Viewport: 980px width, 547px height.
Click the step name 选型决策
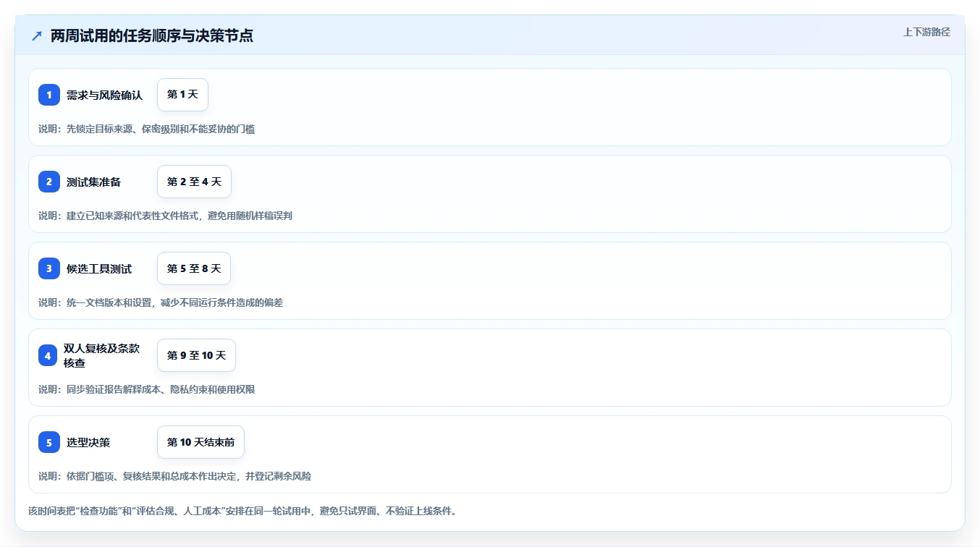click(88, 442)
